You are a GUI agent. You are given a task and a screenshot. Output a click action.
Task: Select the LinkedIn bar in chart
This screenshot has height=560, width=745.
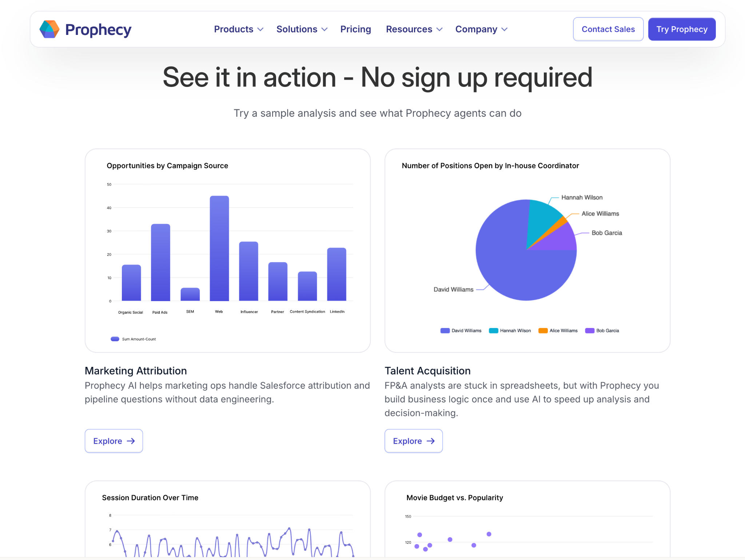(x=336, y=274)
